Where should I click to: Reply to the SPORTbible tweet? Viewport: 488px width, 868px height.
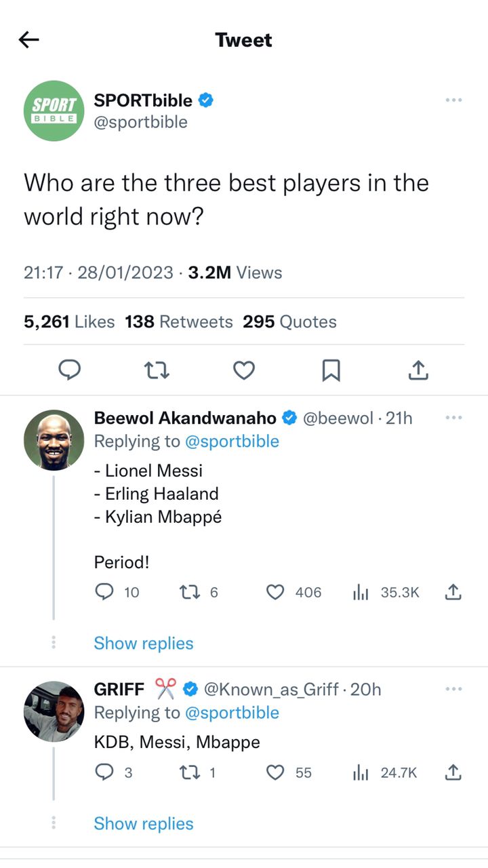[x=70, y=370]
